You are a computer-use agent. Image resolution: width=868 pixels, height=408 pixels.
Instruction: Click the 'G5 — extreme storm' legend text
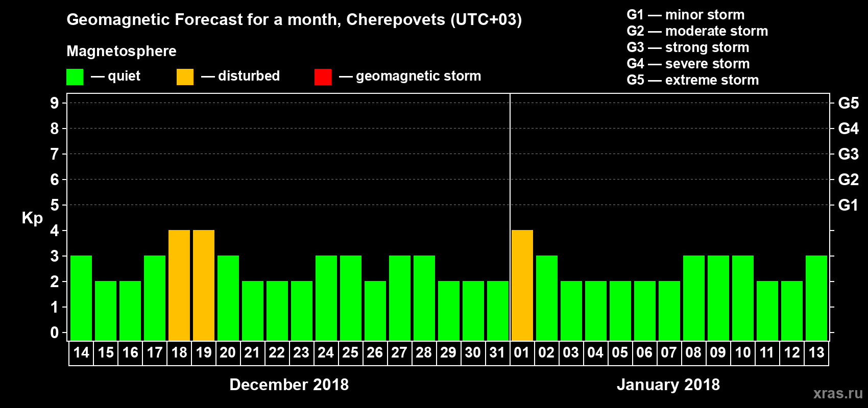(x=693, y=80)
